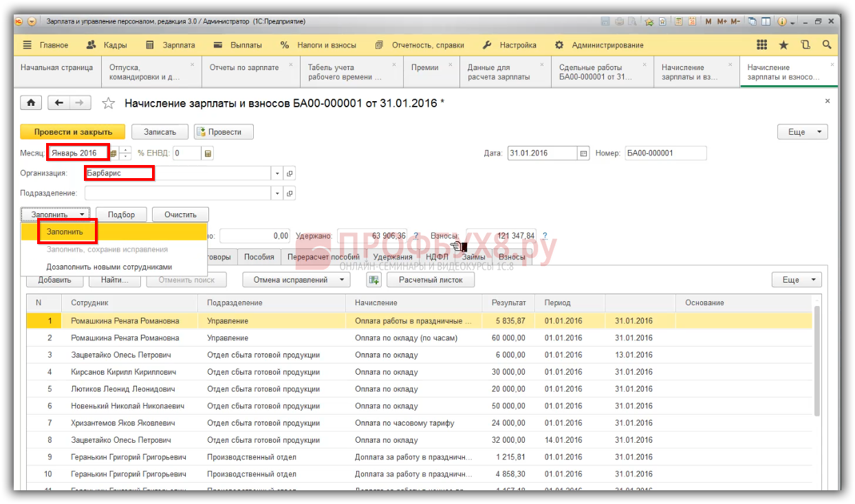Screen dimensions: 855x504
Task: Click the month stepper arrows beside Месяц
Action: click(x=125, y=153)
